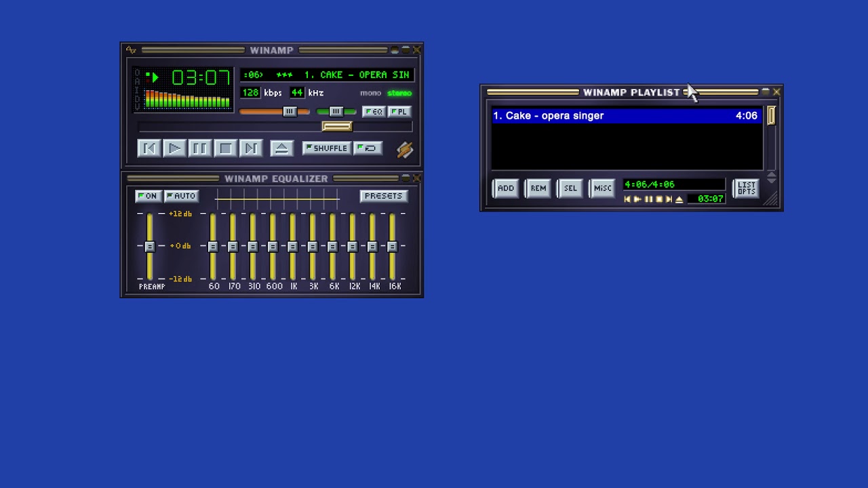Select the track Cake - opera singer
868x488 pixels.
[x=627, y=116]
